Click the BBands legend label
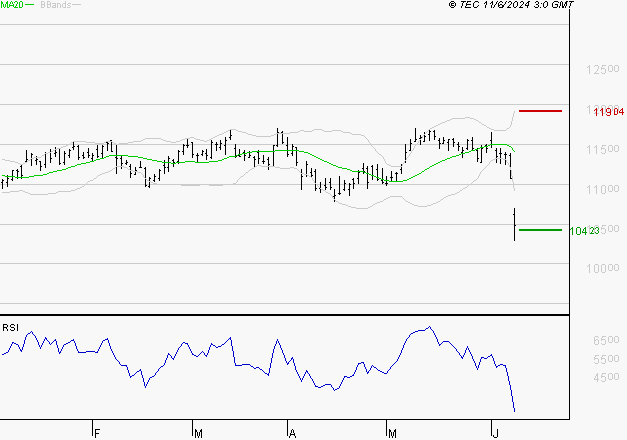627x440 pixels. pos(56,5)
